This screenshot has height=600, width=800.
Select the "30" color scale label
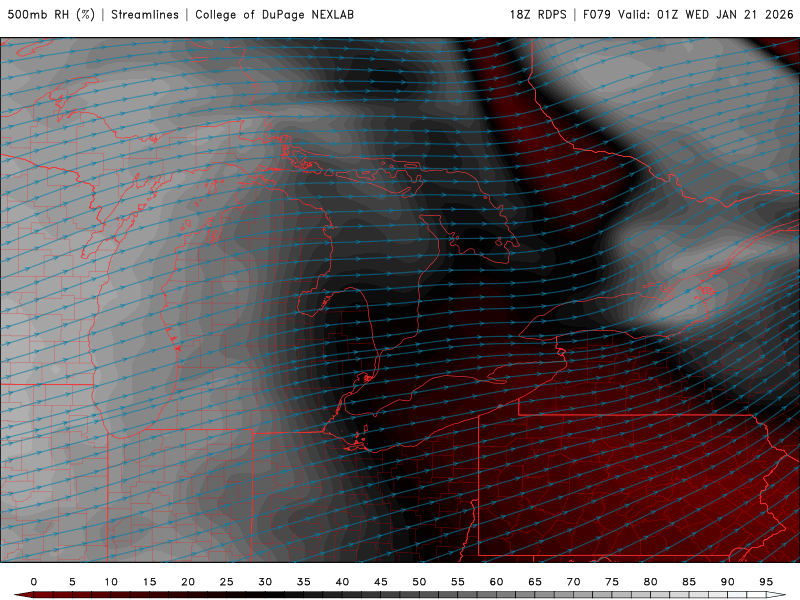click(265, 582)
